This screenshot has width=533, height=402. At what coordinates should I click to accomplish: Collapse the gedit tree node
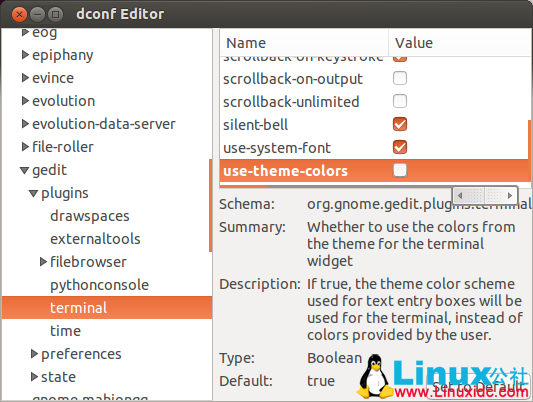(24, 170)
